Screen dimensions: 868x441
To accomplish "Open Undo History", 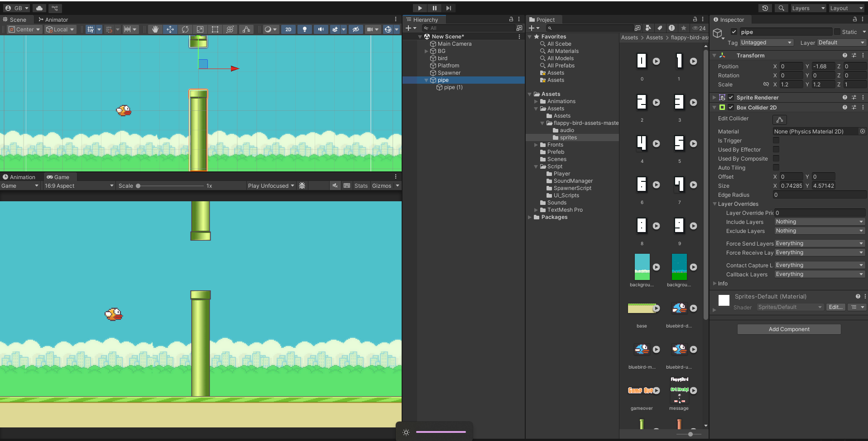I will (765, 8).
